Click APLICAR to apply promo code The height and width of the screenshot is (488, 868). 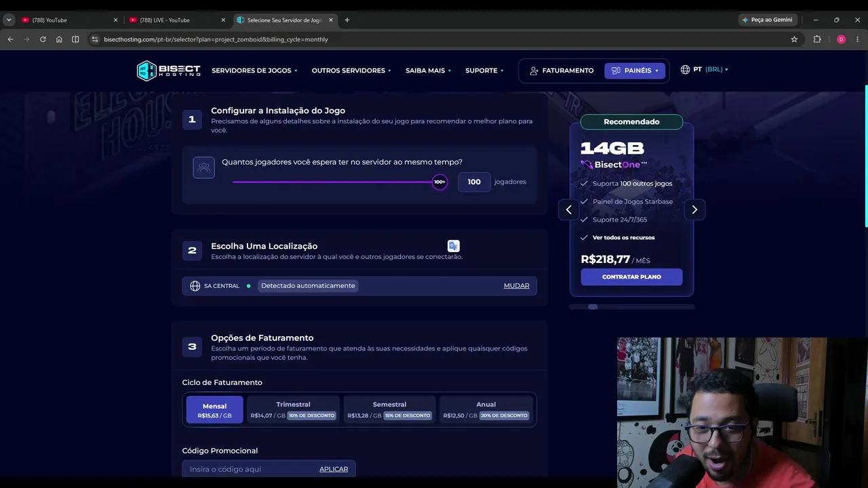334,469
